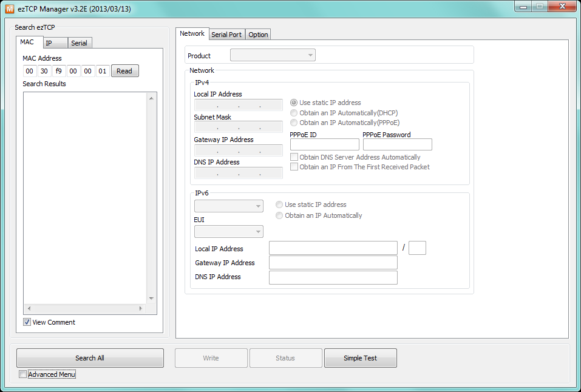Open the Option settings tab
Image resolution: width=581 pixels, height=392 pixels.
[x=258, y=35]
